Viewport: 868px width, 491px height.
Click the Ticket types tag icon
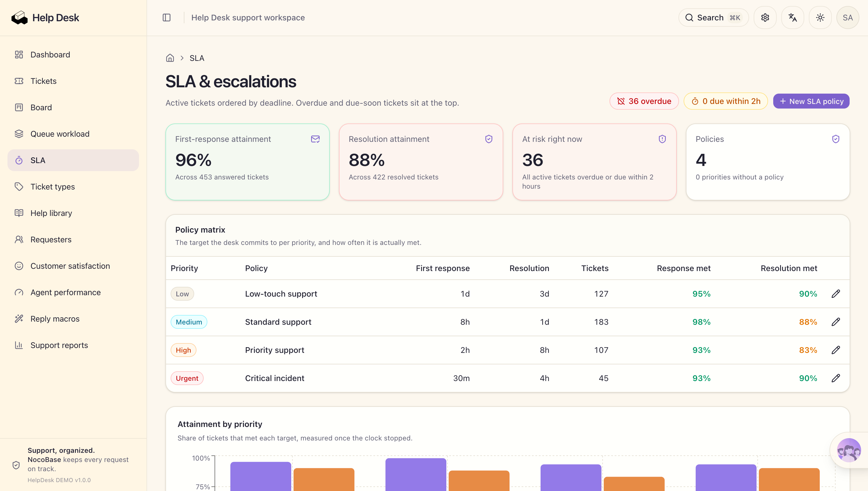(19, 186)
